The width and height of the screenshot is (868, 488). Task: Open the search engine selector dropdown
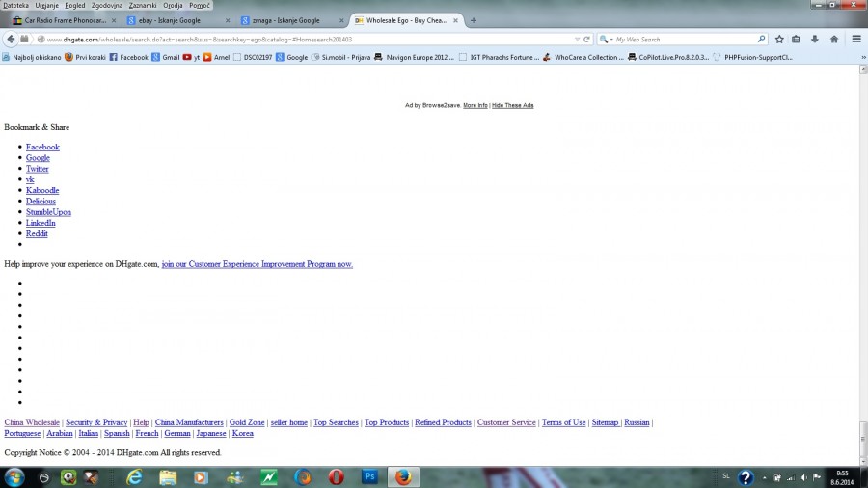(607, 40)
